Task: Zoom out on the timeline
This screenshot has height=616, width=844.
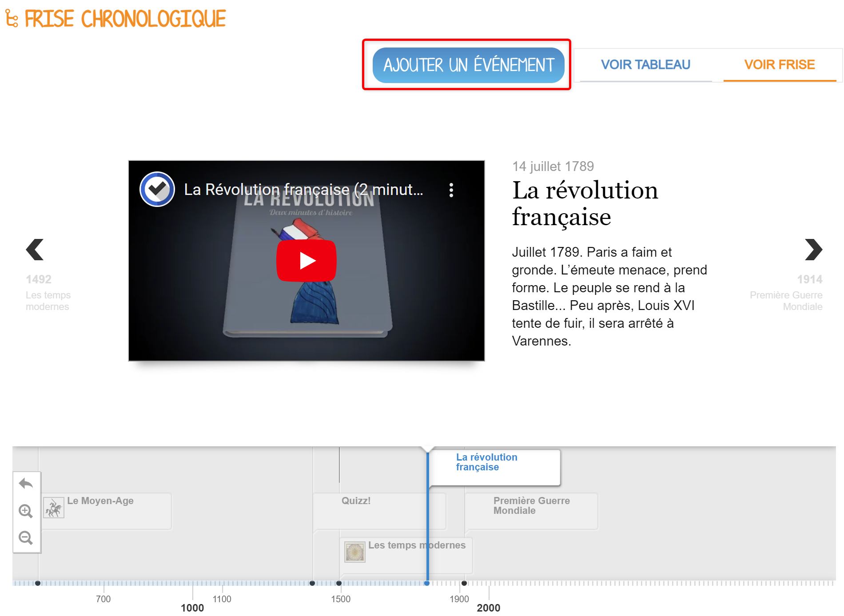Action: click(x=26, y=538)
